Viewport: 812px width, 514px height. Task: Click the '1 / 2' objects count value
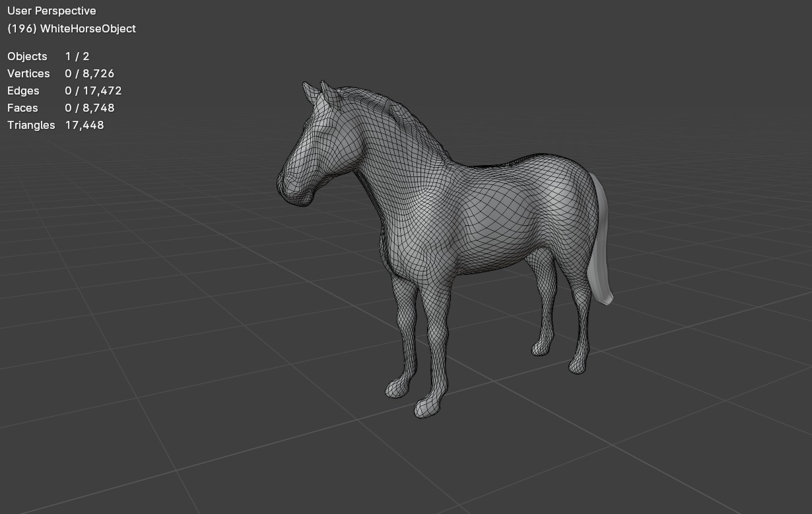(77, 56)
